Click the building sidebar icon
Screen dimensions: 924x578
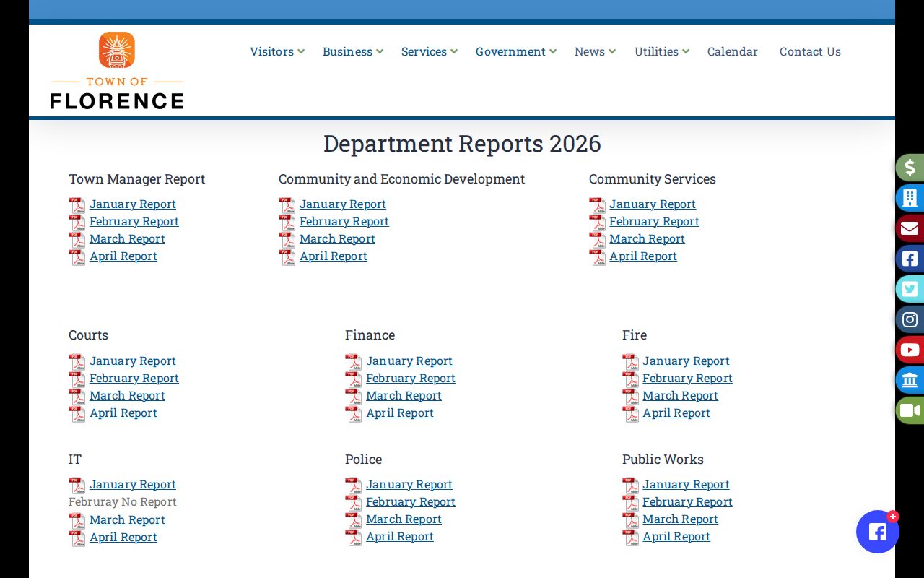(910, 198)
